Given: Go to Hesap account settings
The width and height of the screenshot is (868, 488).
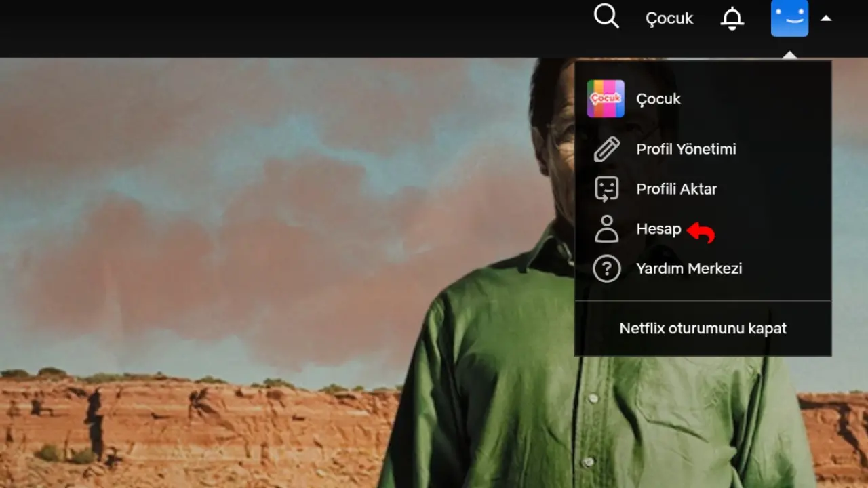Looking at the screenshot, I should tap(658, 229).
